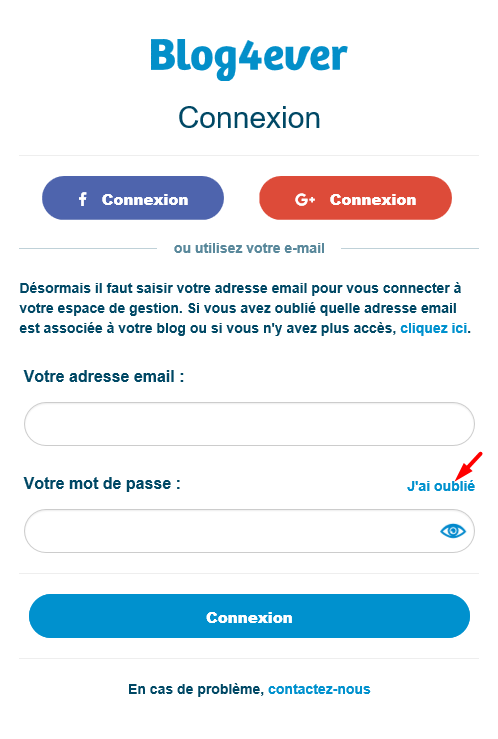Sign in with the Facebook Connexion button
This screenshot has width=498, height=739.
click(x=133, y=198)
